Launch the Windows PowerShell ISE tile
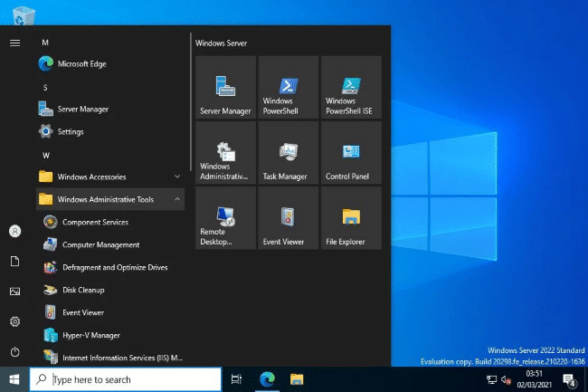This screenshot has width=588, height=392. pyautogui.click(x=351, y=87)
